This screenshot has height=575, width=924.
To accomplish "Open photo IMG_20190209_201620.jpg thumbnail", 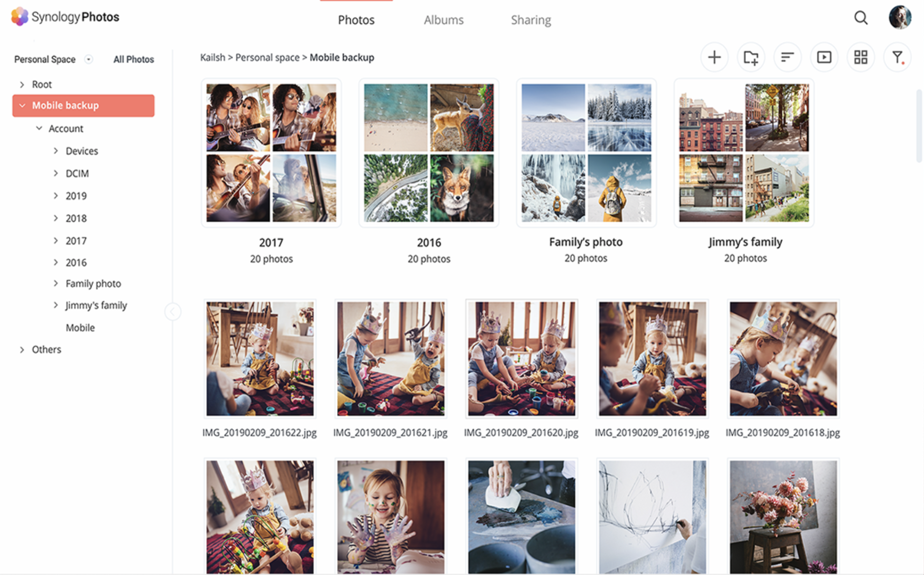I will click(522, 359).
